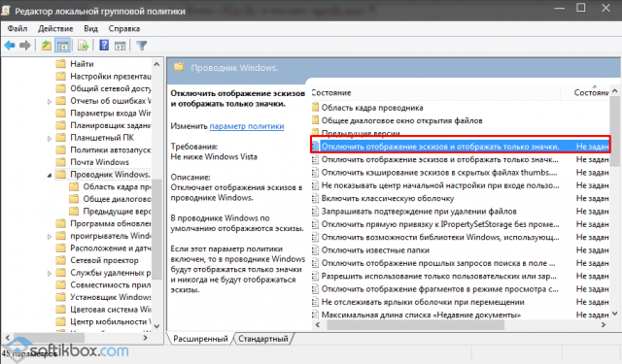Click the folder icon next to Найти

60,64
